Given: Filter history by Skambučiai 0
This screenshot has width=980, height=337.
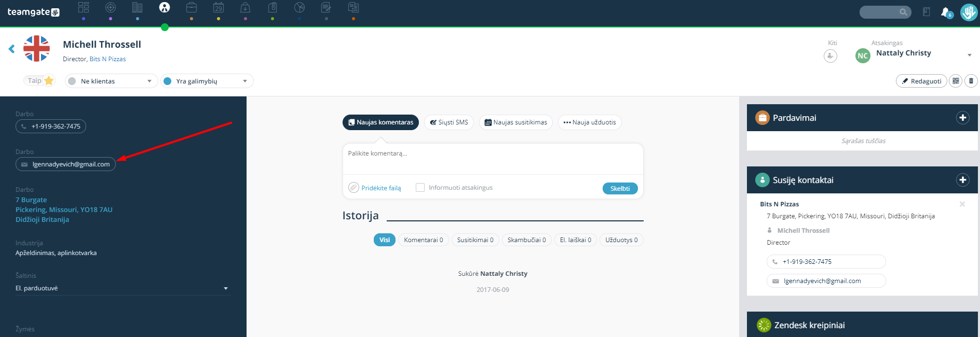Looking at the screenshot, I should [527, 240].
